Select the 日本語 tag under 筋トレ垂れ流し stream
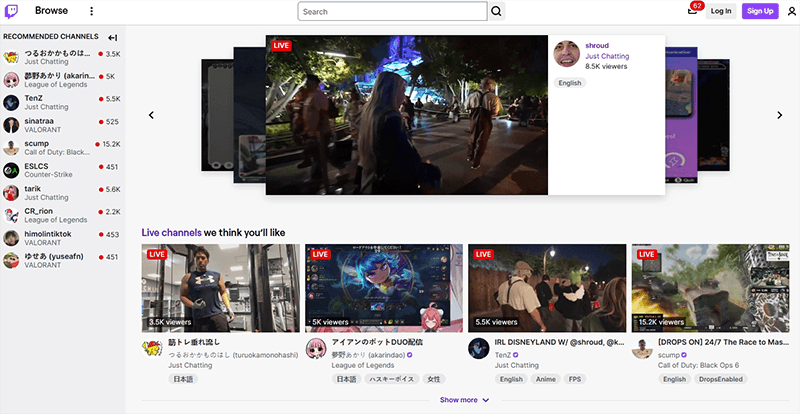The image size is (800, 414). point(183,379)
